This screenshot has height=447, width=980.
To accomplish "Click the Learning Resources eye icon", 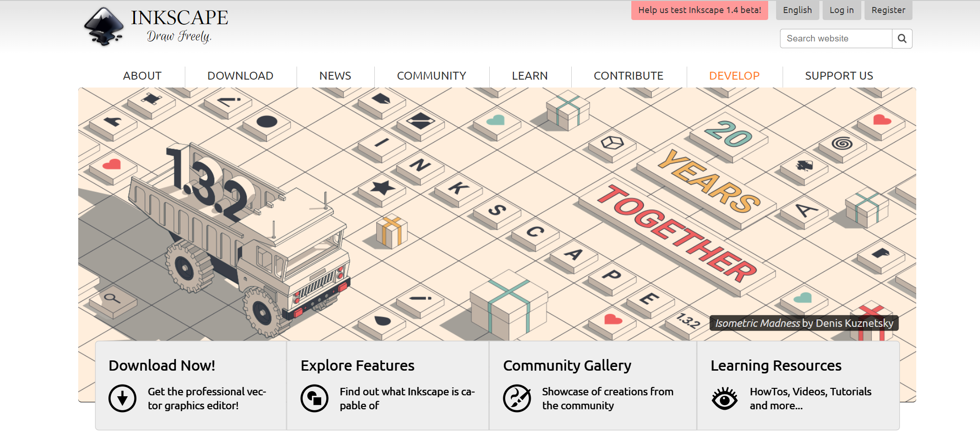I will [724, 398].
